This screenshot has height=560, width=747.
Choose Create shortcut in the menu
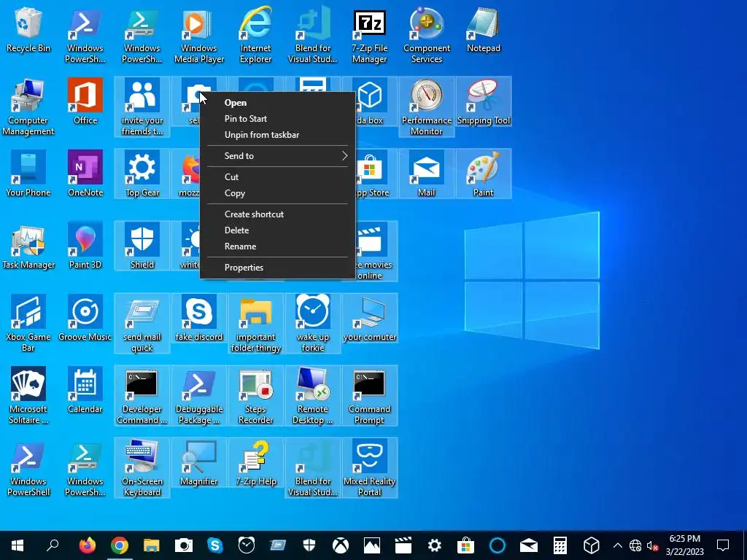(278, 214)
